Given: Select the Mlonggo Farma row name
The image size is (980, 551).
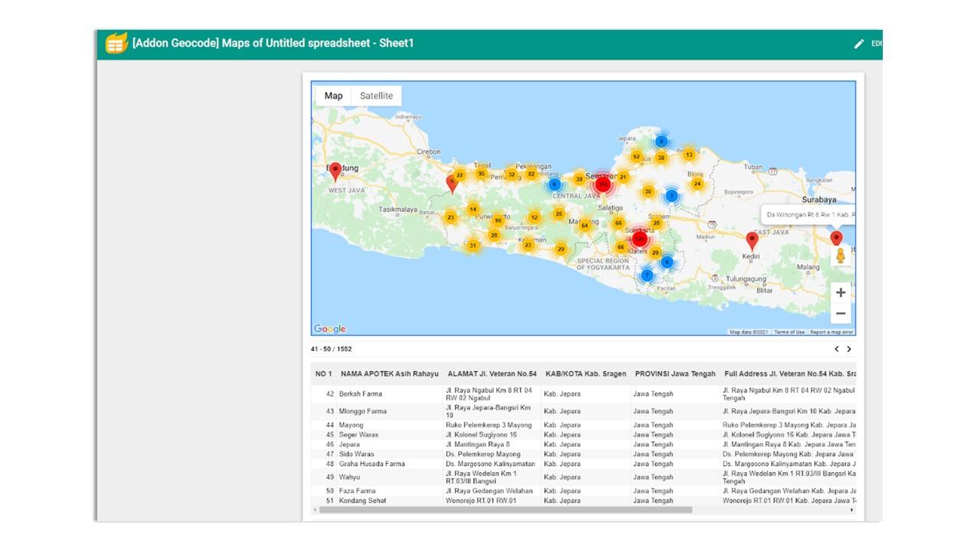Looking at the screenshot, I should [363, 412].
